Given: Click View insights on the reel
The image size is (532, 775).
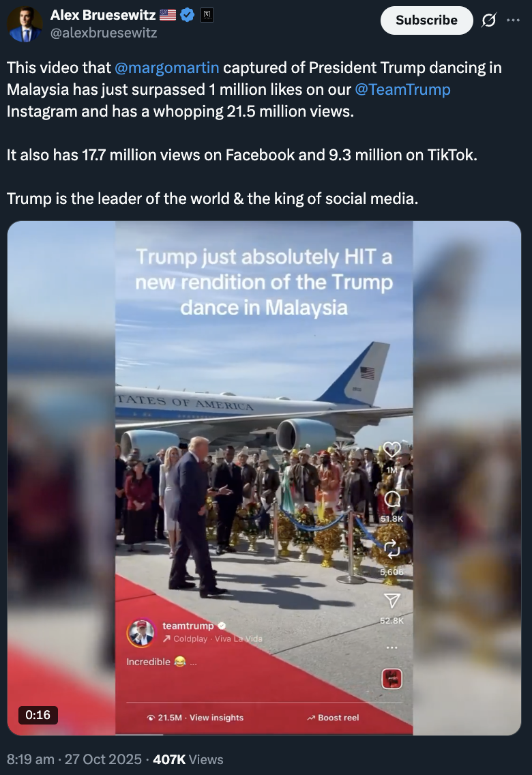Looking at the screenshot, I should (216, 718).
